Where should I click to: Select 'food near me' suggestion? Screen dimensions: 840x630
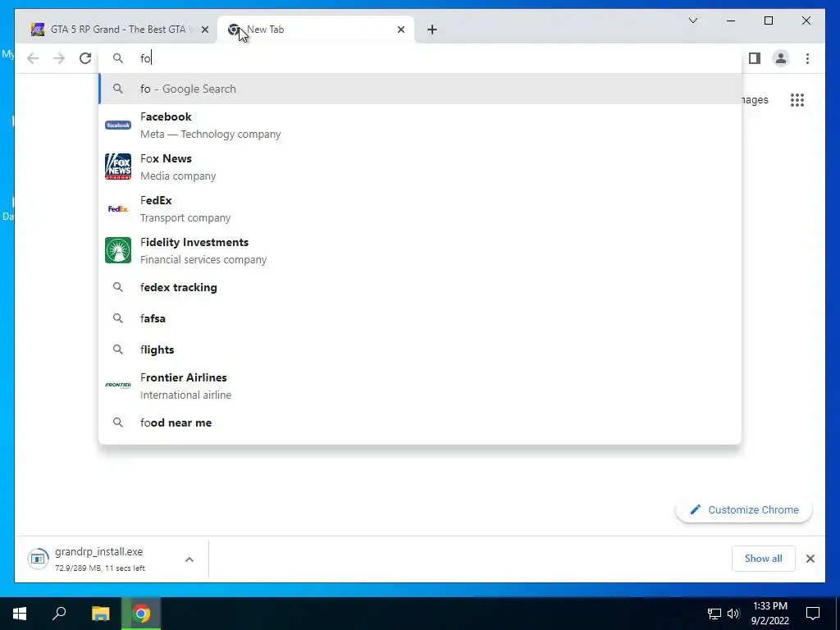pyautogui.click(x=420, y=422)
